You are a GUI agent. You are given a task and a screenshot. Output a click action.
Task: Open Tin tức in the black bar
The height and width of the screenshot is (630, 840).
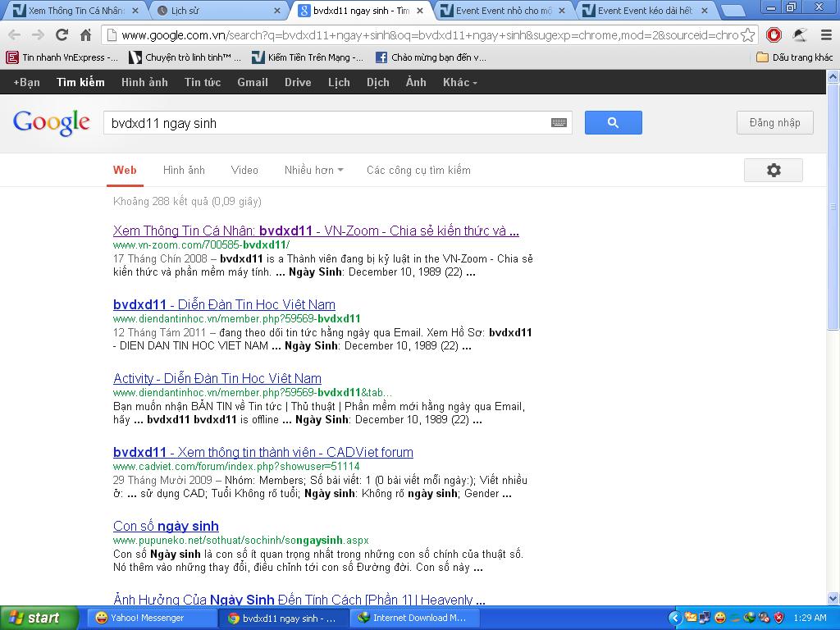pos(203,82)
